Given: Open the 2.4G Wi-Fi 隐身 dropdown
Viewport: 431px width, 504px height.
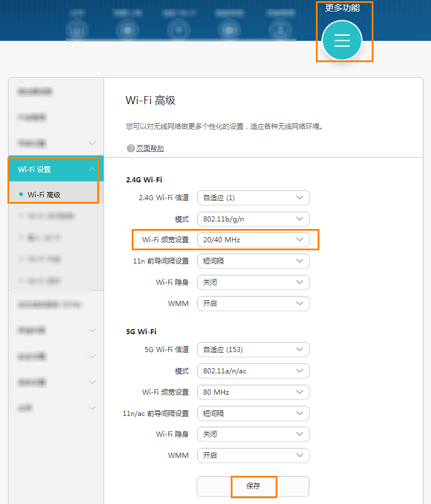Looking at the screenshot, I should click(253, 282).
